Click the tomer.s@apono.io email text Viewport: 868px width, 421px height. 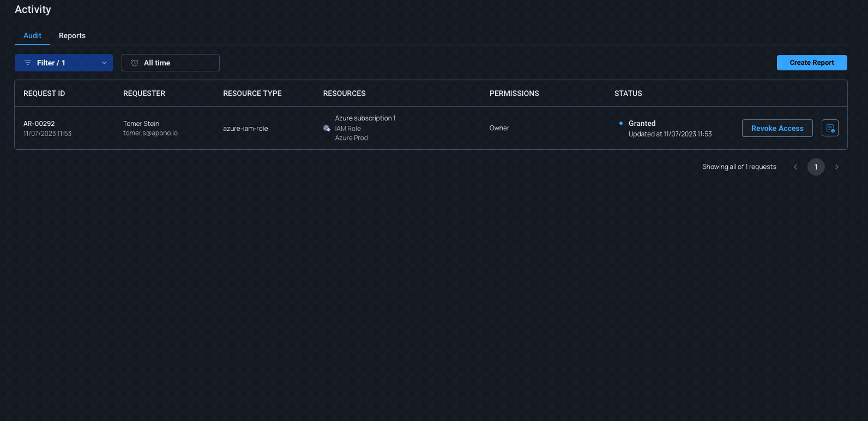click(x=150, y=133)
